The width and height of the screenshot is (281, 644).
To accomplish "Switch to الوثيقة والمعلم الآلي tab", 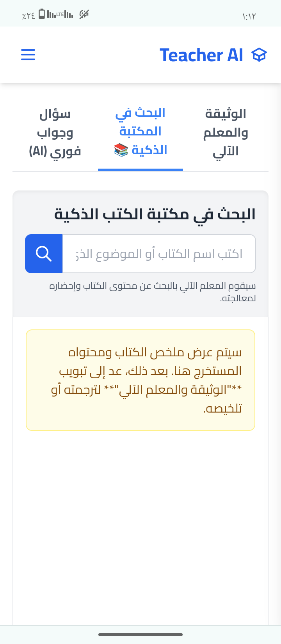I will click(x=226, y=133).
